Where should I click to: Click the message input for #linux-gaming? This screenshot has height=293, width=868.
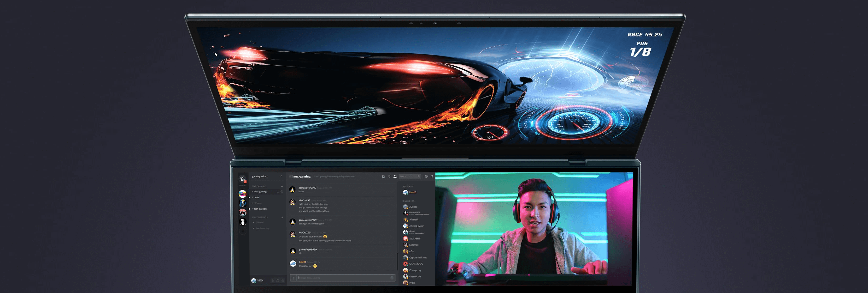tap(343, 278)
